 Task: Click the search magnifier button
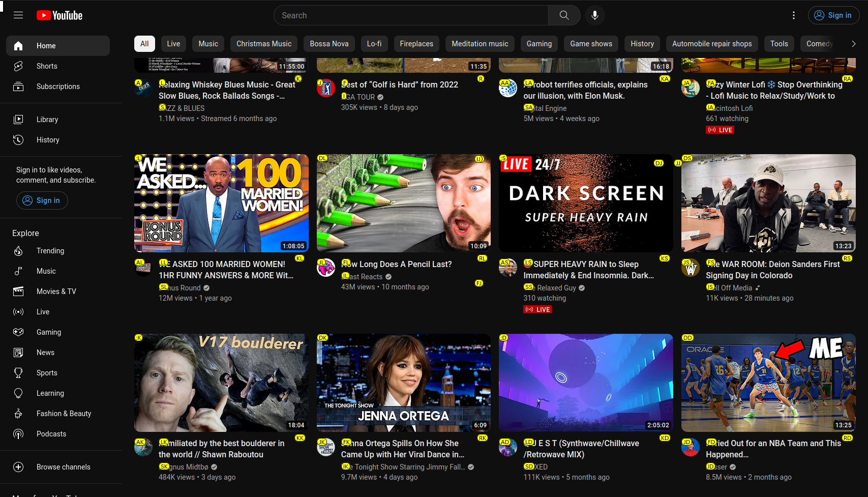tap(564, 15)
